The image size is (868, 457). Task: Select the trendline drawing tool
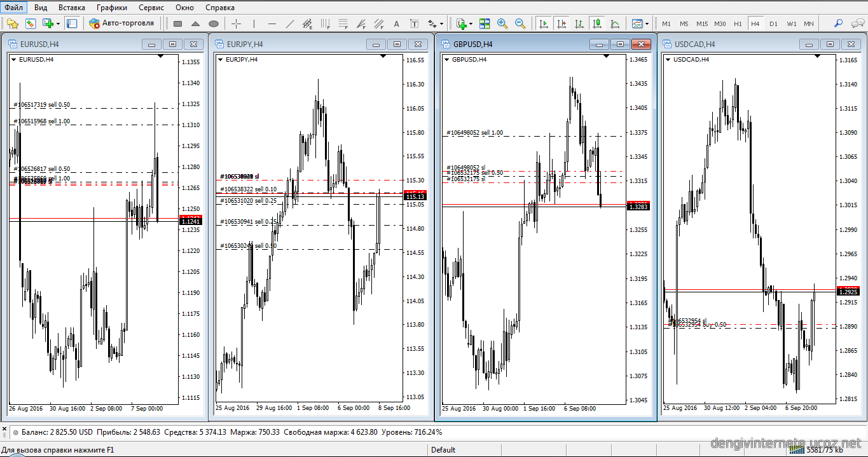[290, 24]
